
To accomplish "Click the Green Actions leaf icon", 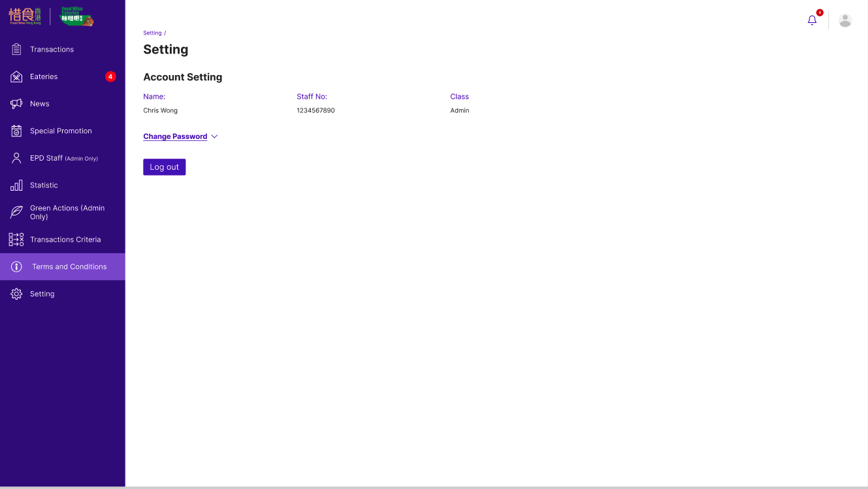I will pyautogui.click(x=16, y=212).
